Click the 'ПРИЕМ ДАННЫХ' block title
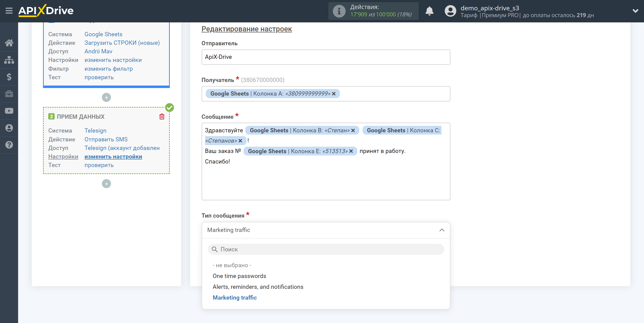Image resolution: width=644 pixels, height=323 pixels. [80, 116]
